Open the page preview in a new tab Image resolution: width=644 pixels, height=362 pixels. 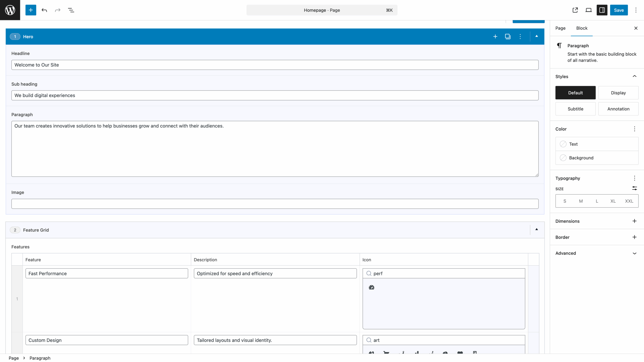coord(575,10)
